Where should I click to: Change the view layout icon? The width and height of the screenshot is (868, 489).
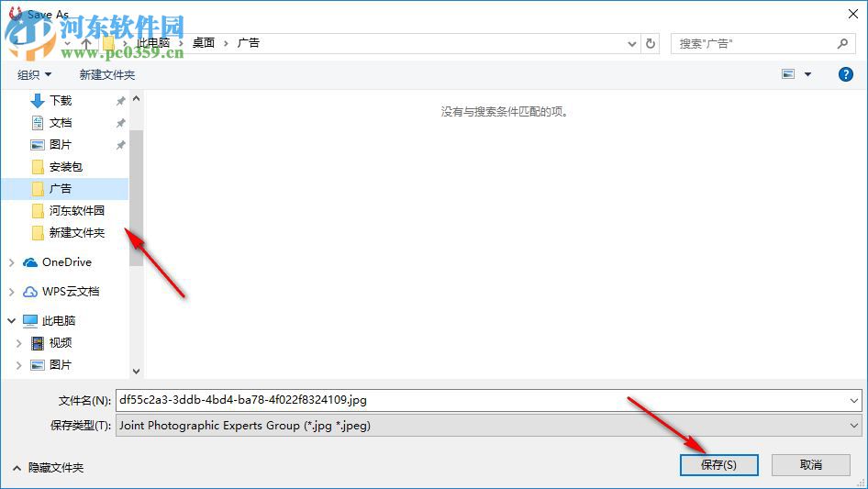click(x=788, y=74)
